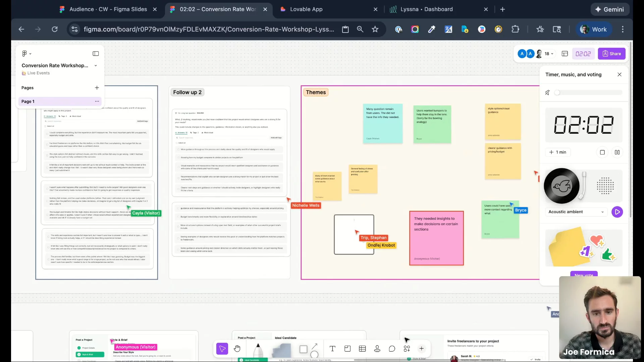This screenshot has width=644, height=362.
Task: Collapse the left sidebar panel
Action: pyautogui.click(x=96, y=54)
